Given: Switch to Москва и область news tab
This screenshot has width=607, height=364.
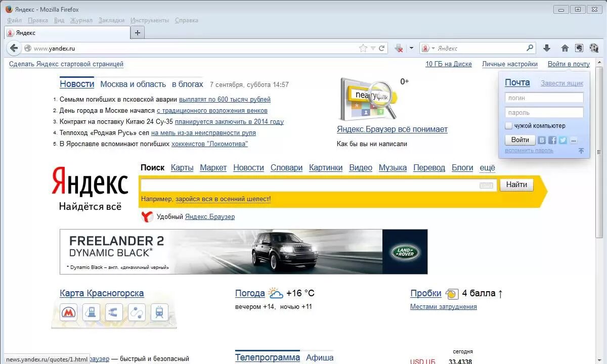Looking at the screenshot, I should [x=133, y=84].
